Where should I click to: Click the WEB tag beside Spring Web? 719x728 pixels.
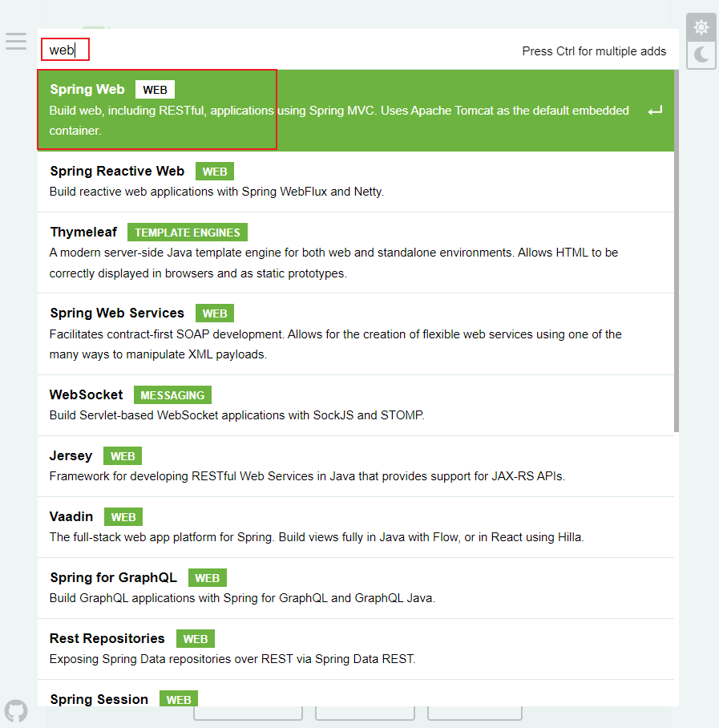click(155, 90)
